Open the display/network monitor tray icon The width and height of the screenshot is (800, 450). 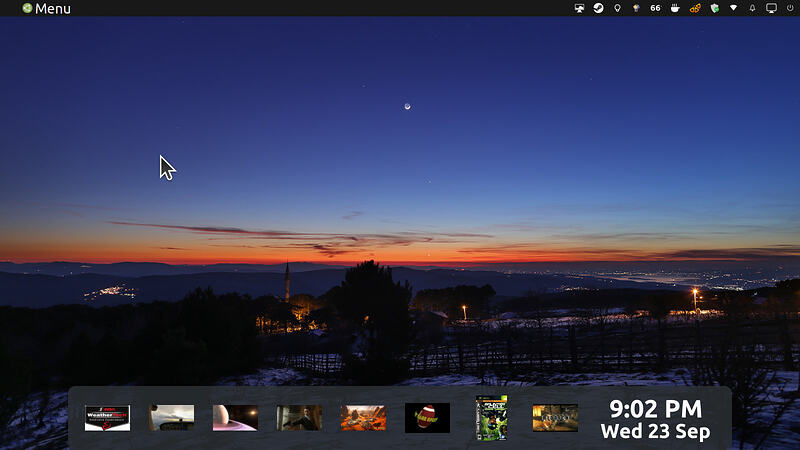pos(579,8)
